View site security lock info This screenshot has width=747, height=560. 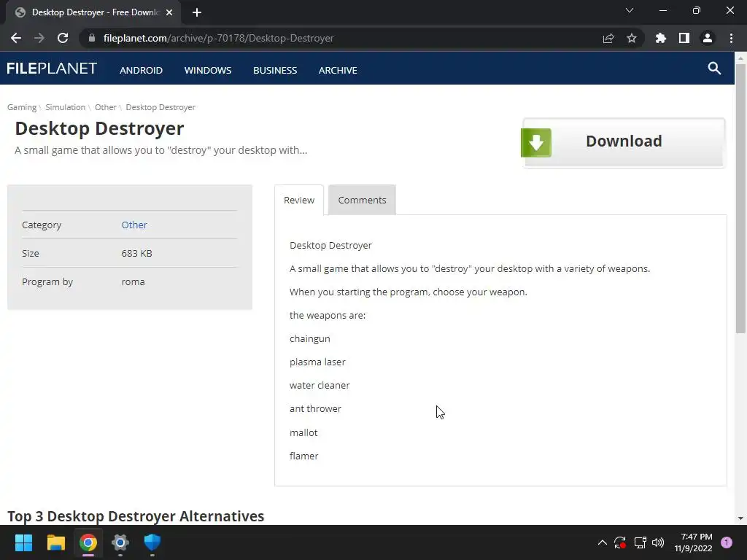pos(92,38)
